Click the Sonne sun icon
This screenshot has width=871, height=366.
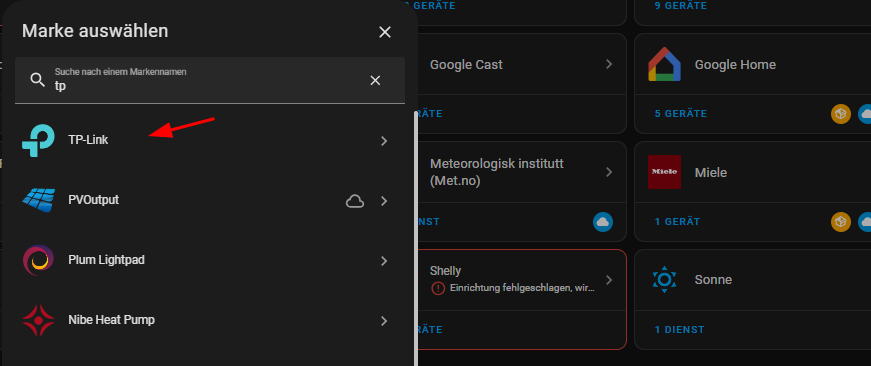click(664, 279)
